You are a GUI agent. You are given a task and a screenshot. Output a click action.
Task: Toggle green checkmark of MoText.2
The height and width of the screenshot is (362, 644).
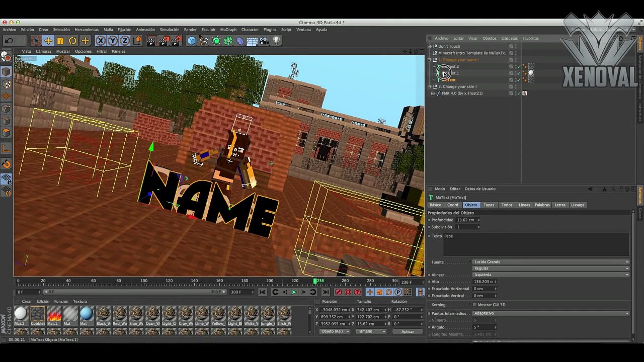(518, 66)
